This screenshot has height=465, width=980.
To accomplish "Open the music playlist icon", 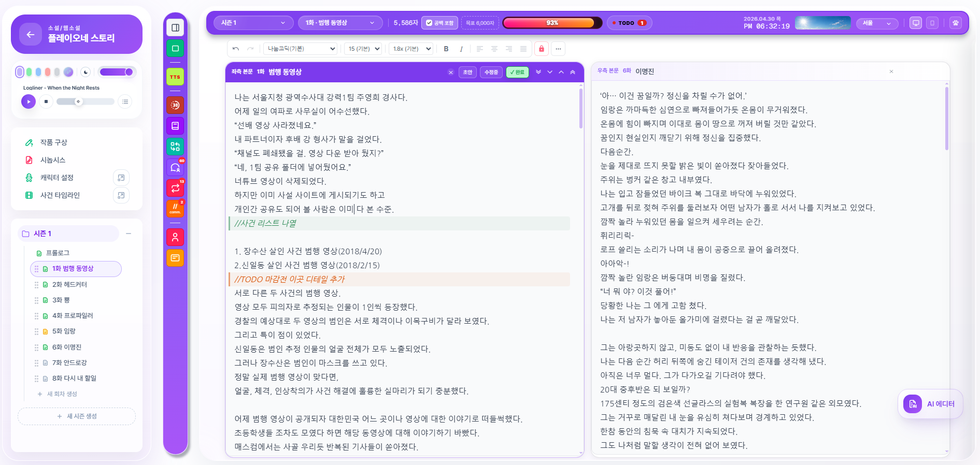I will [125, 101].
